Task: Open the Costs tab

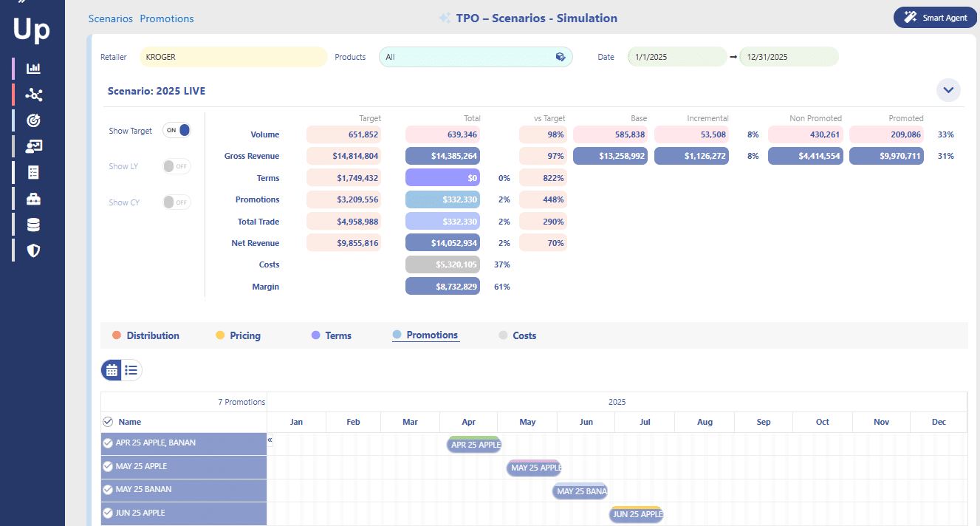Action: tap(524, 335)
